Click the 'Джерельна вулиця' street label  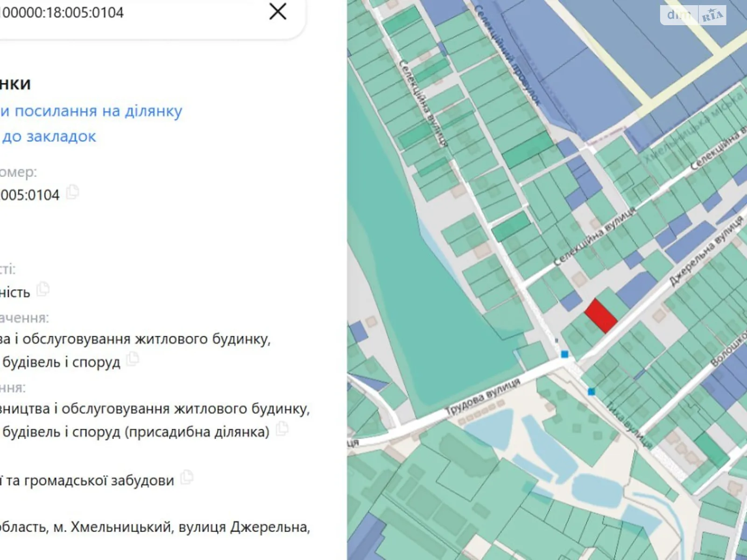tap(705, 250)
